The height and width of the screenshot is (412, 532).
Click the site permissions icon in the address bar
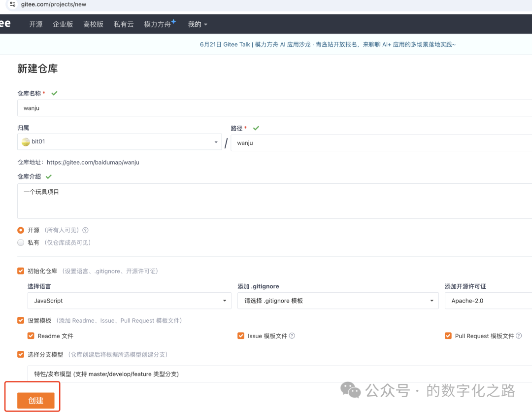point(11,4)
